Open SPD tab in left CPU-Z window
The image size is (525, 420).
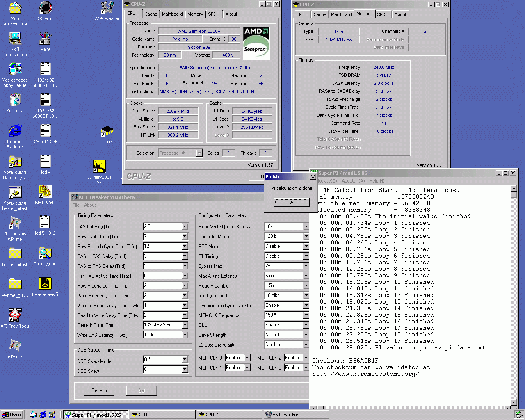pyautogui.click(x=212, y=14)
